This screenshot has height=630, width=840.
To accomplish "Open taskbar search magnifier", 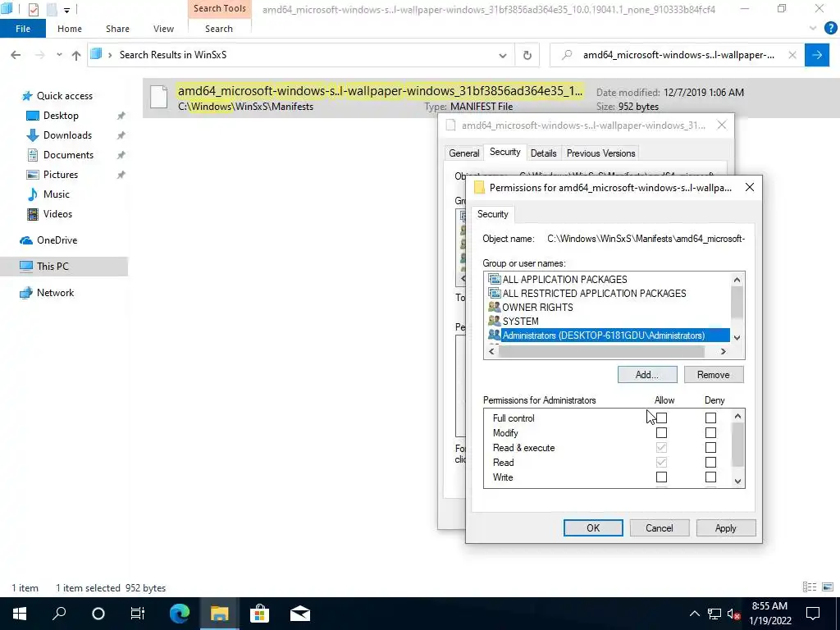I will point(59,614).
